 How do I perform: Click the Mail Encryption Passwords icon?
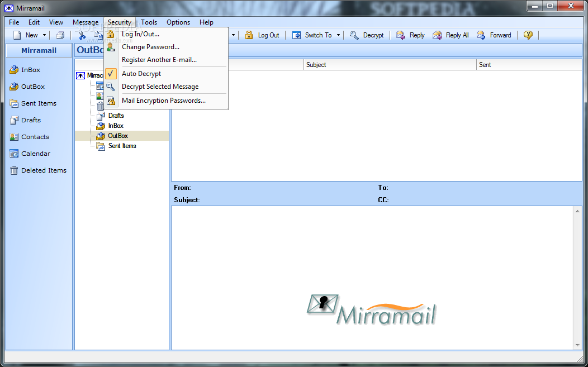pos(111,101)
